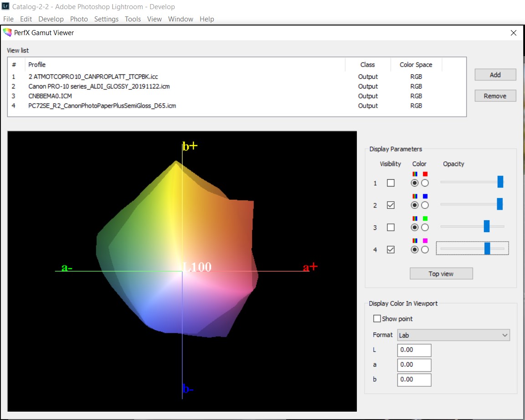The width and height of the screenshot is (525, 420).
Task: Click the opacity slider for profile 3
Action: [487, 226]
